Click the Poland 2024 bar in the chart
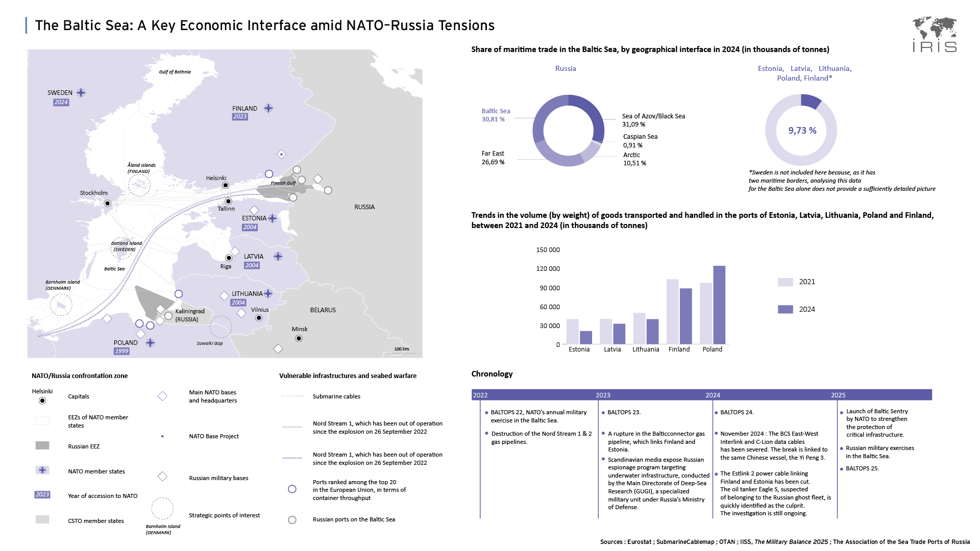 point(719,305)
